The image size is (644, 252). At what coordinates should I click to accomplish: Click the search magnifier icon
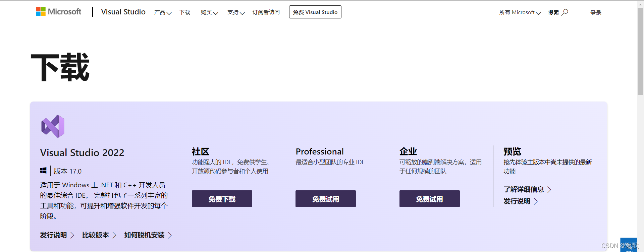[565, 12]
